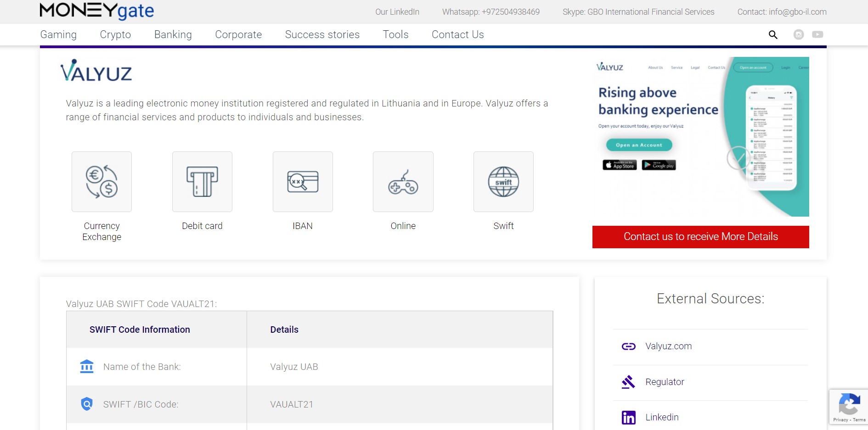Click the SWIFT /BIC Code label
Image resolution: width=868 pixels, height=430 pixels.
(141, 404)
